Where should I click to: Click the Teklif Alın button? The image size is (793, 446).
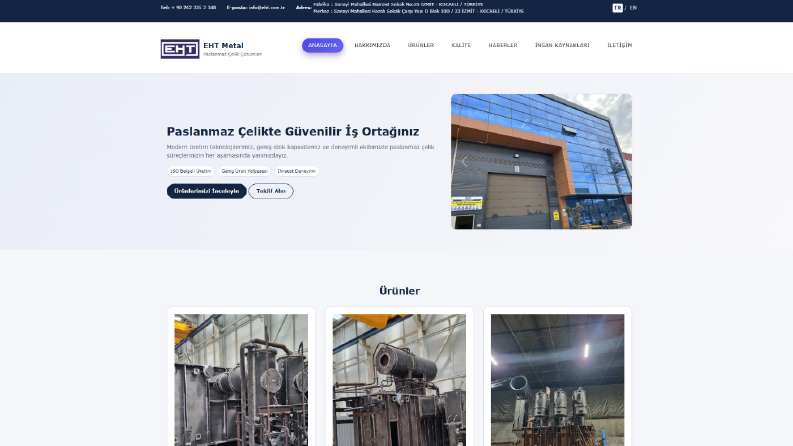pos(271,191)
